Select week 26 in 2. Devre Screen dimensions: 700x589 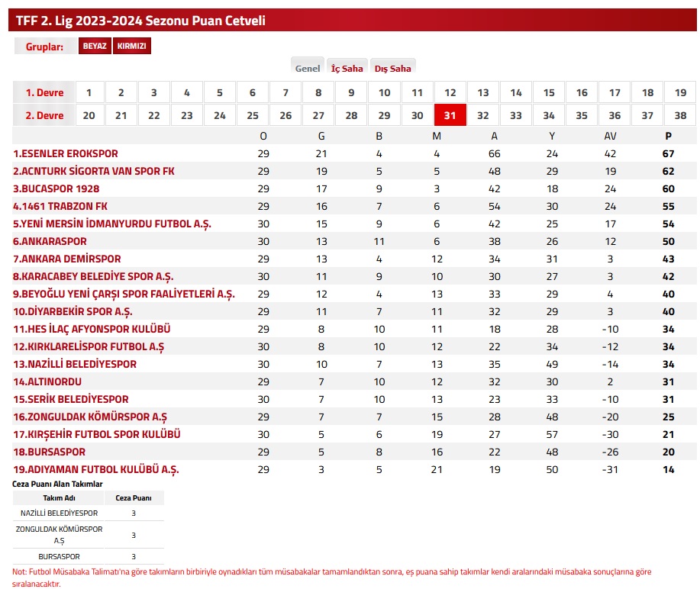(x=285, y=115)
